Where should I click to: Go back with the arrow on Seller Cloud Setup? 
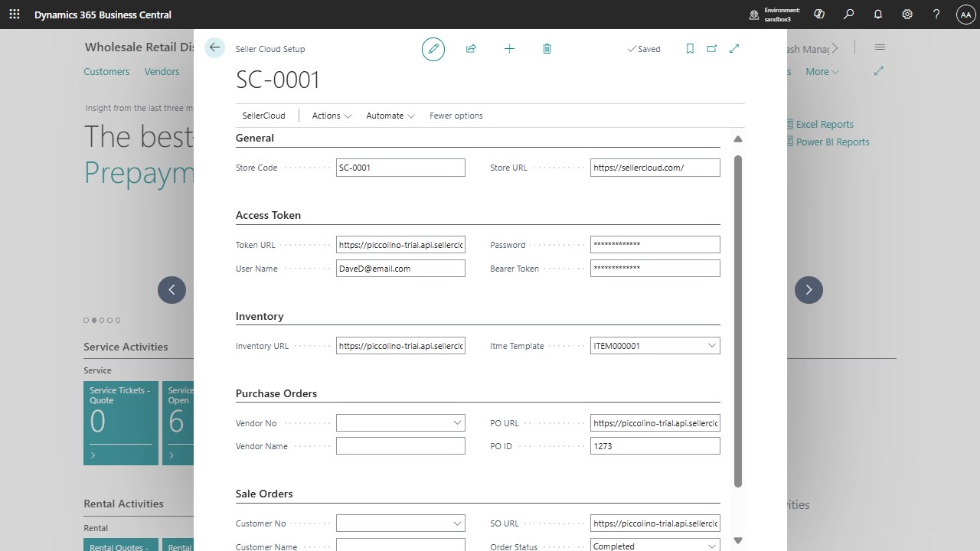(x=214, y=47)
